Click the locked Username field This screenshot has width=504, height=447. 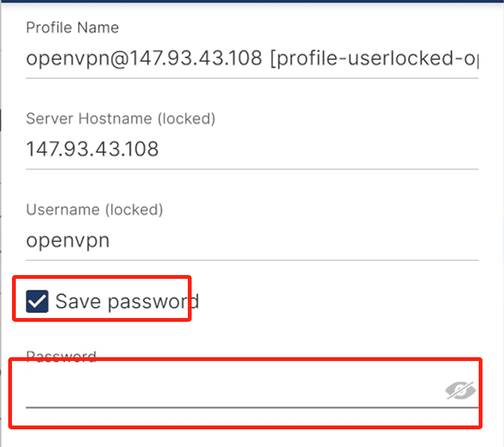[252, 241]
